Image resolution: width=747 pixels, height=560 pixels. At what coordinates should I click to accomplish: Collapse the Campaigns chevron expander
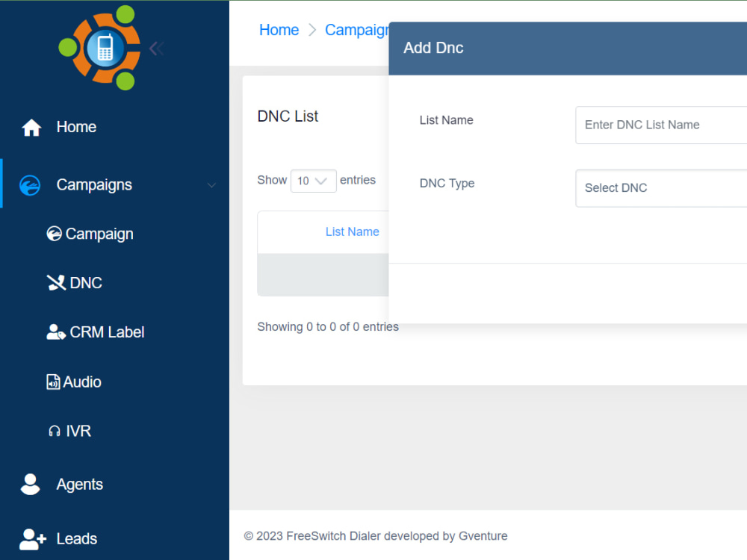(211, 185)
